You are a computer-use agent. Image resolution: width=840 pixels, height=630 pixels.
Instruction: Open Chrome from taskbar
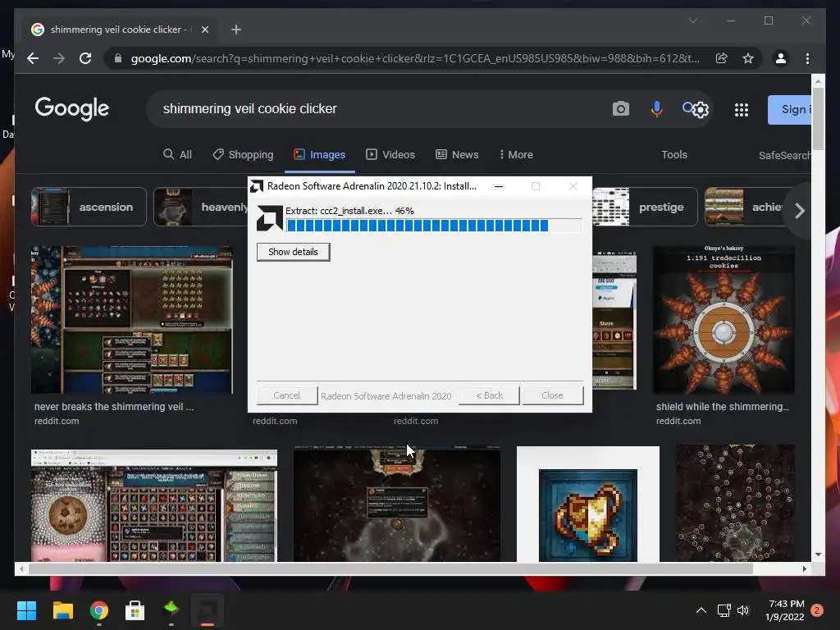point(99,610)
